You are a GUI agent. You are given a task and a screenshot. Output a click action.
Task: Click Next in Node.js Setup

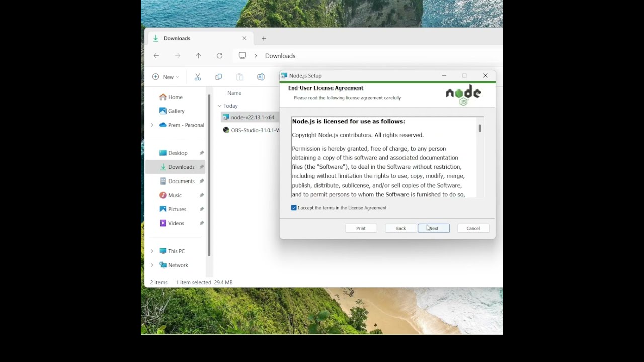coord(434,228)
